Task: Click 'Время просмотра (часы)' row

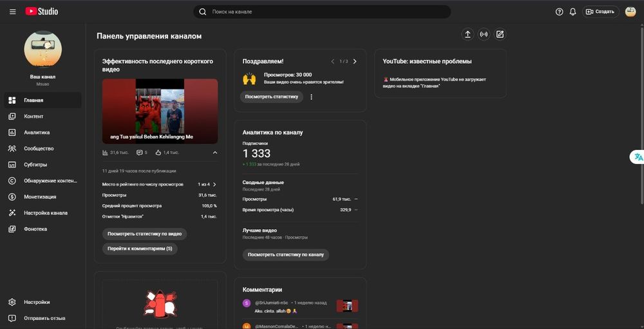Action: (x=300, y=210)
